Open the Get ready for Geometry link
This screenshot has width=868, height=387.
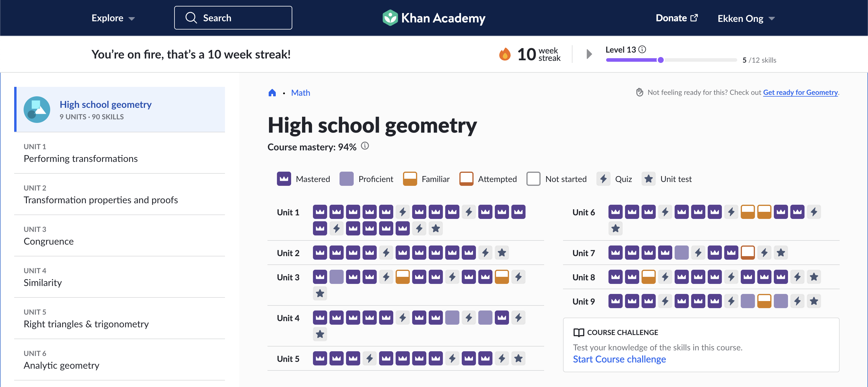click(800, 92)
